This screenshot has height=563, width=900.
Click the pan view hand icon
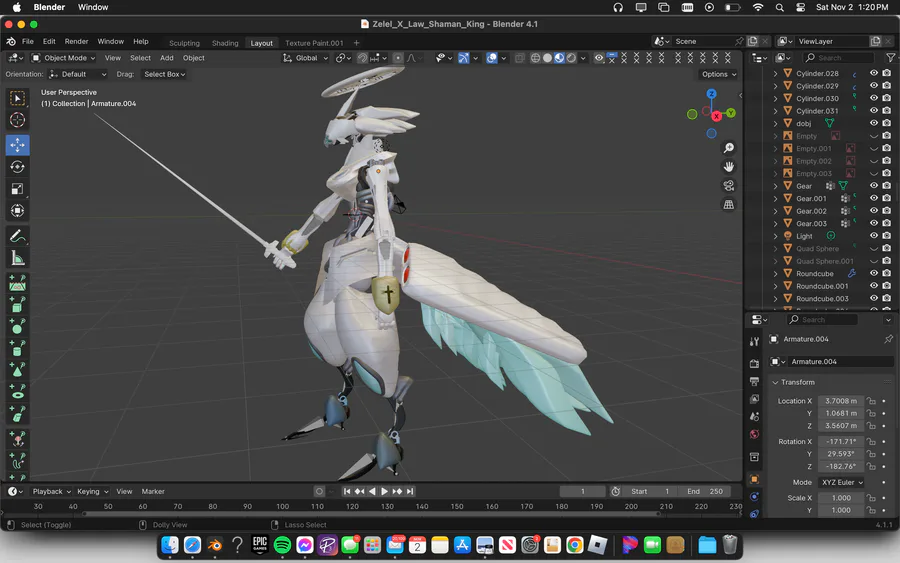(728, 167)
